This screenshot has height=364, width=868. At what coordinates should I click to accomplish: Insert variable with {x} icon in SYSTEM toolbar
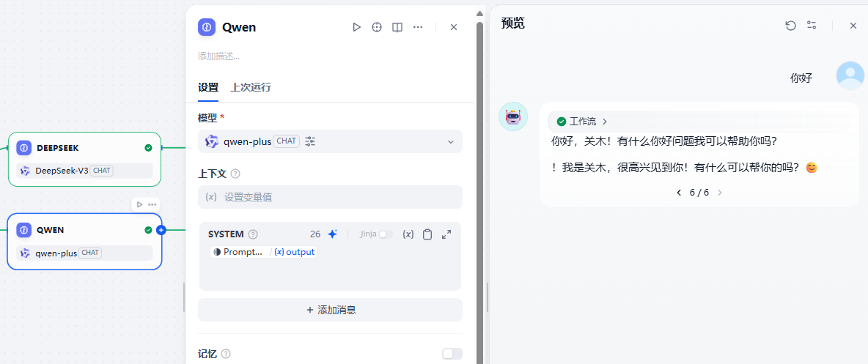[x=408, y=234]
